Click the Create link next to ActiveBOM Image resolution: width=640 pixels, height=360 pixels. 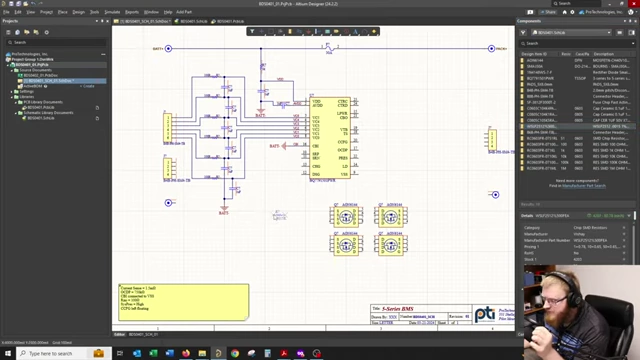87,86
